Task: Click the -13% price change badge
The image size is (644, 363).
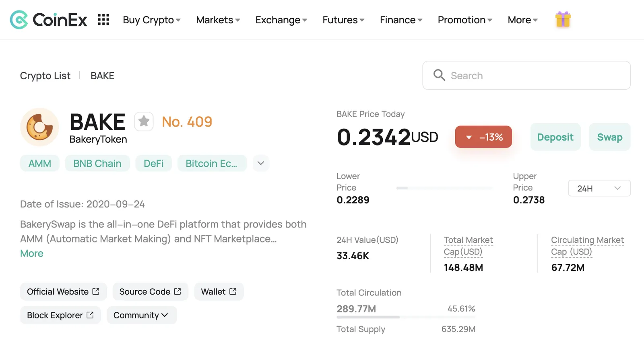Action: (483, 137)
